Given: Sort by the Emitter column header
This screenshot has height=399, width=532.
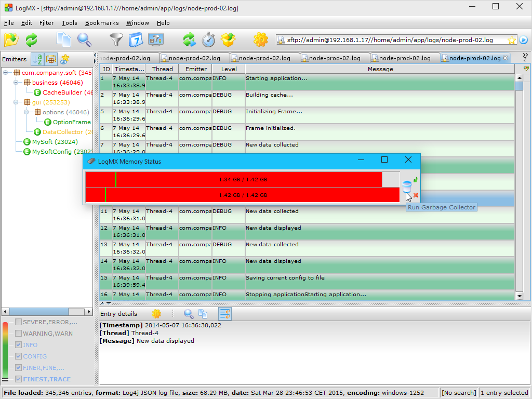Looking at the screenshot, I should 196,69.
